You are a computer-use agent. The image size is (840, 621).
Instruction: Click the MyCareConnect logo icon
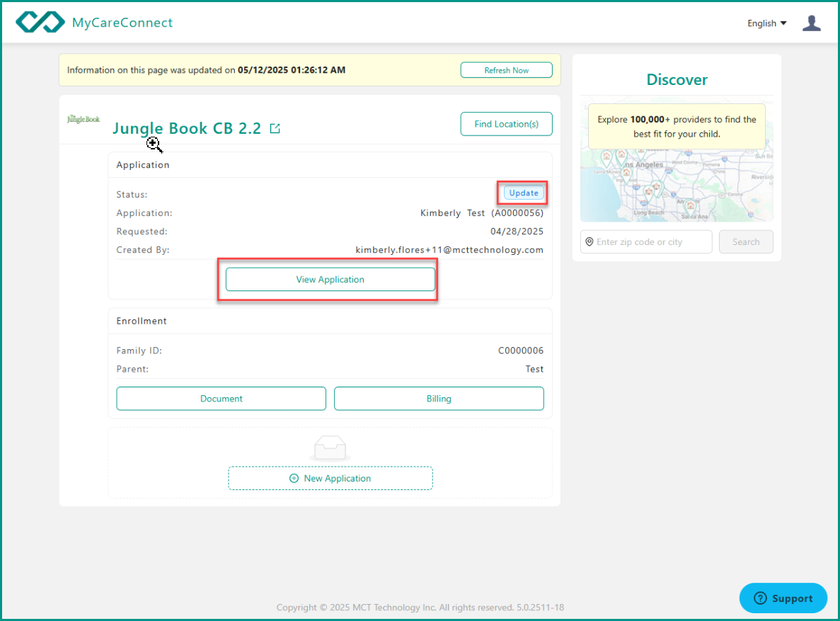[x=40, y=22]
